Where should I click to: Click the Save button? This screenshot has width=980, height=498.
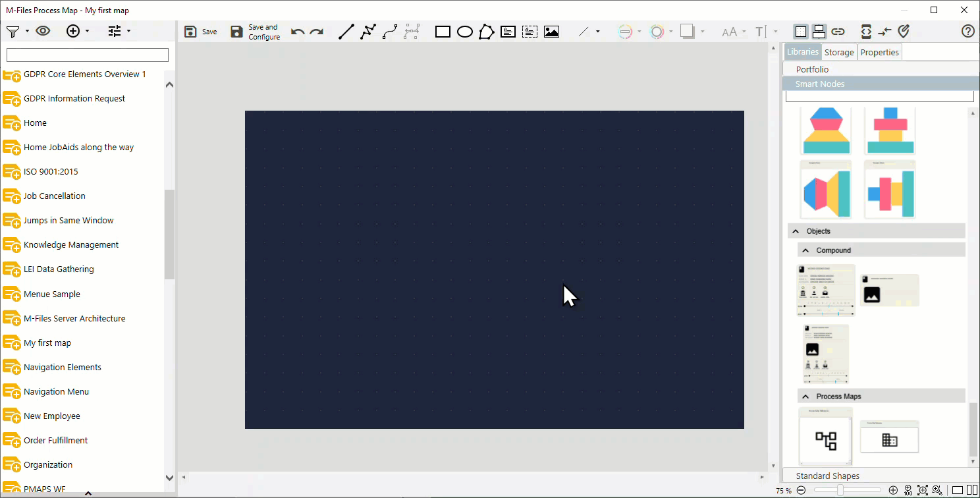(201, 32)
